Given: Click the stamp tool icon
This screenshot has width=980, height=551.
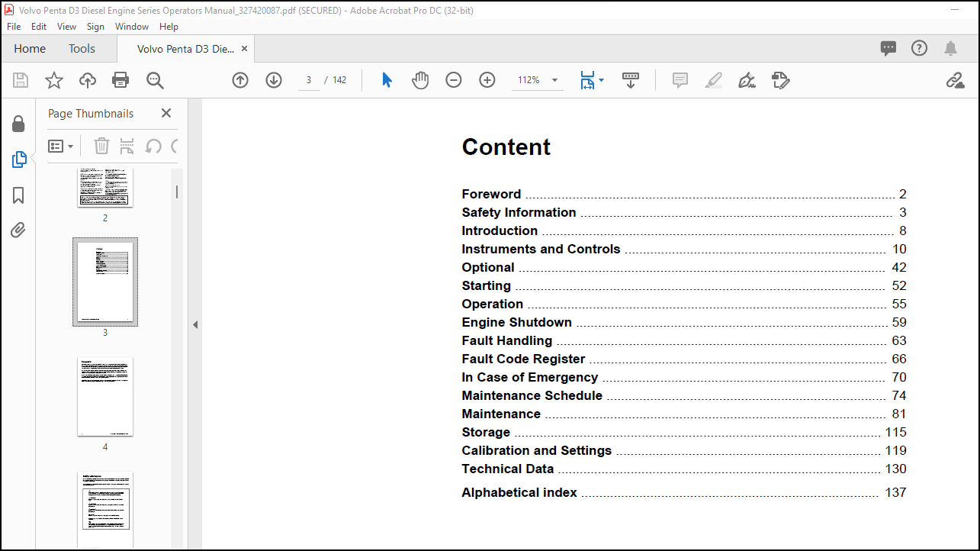Looking at the screenshot, I should pyautogui.click(x=781, y=80).
